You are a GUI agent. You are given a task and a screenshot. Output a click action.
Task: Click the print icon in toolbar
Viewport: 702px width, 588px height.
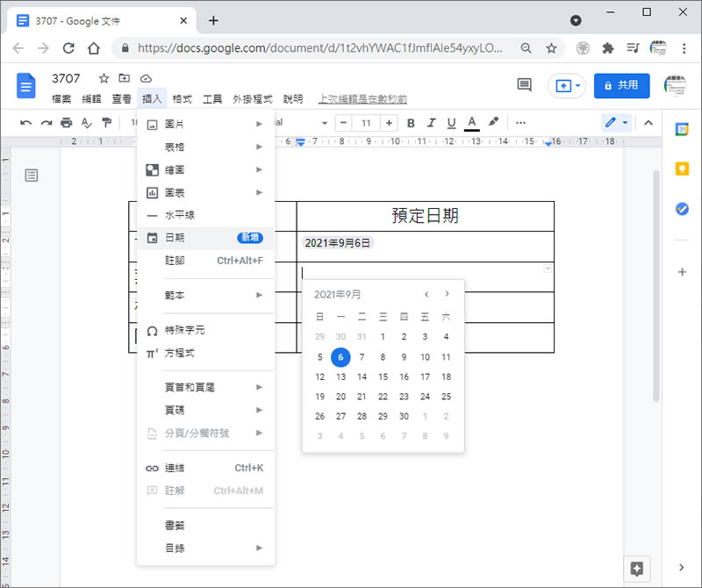[67, 123]
